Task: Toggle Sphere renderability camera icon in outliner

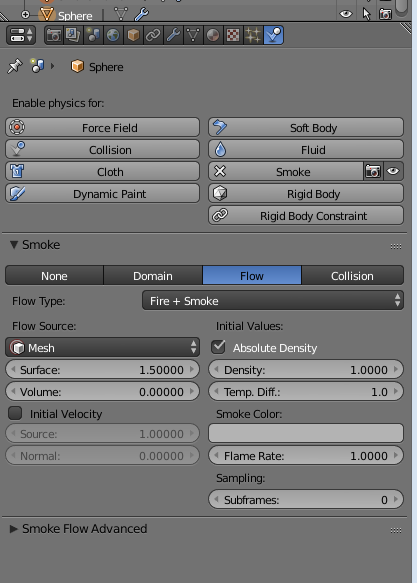Action: 385,14
